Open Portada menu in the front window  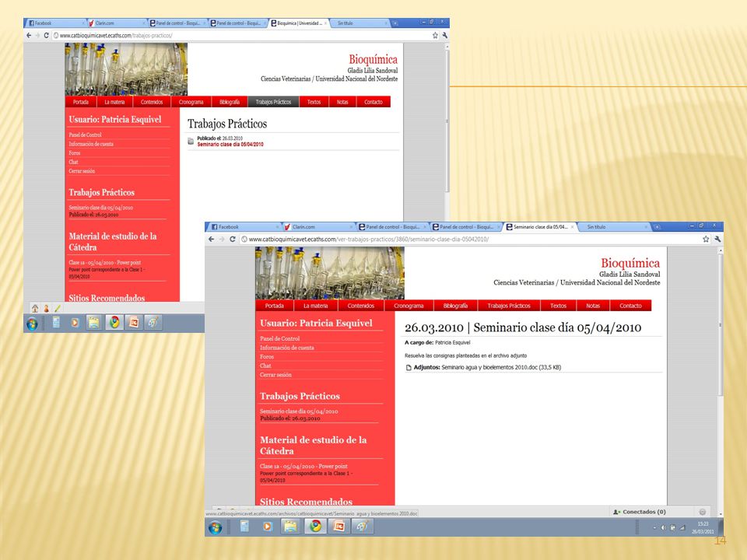click(275, 306)
